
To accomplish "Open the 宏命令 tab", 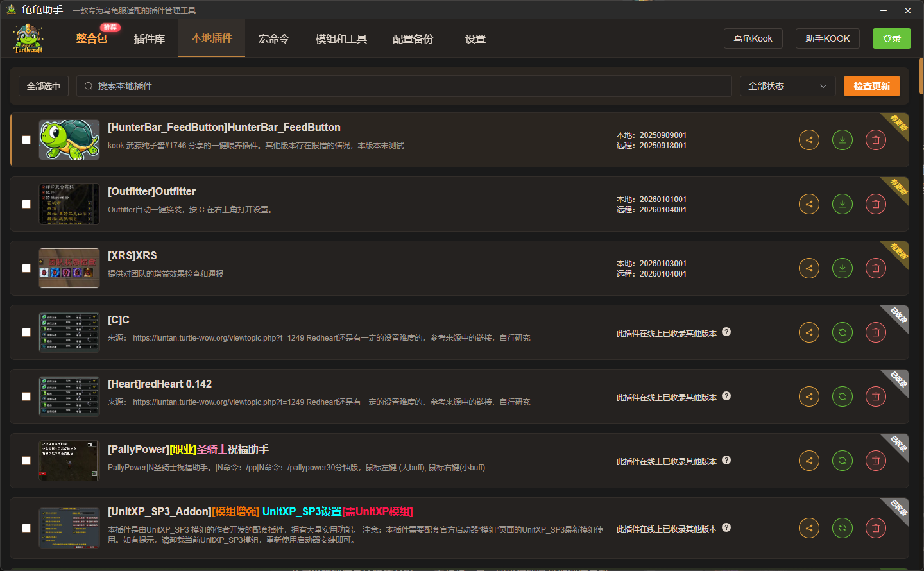I will pyautogui.click(x=273, y=39).
